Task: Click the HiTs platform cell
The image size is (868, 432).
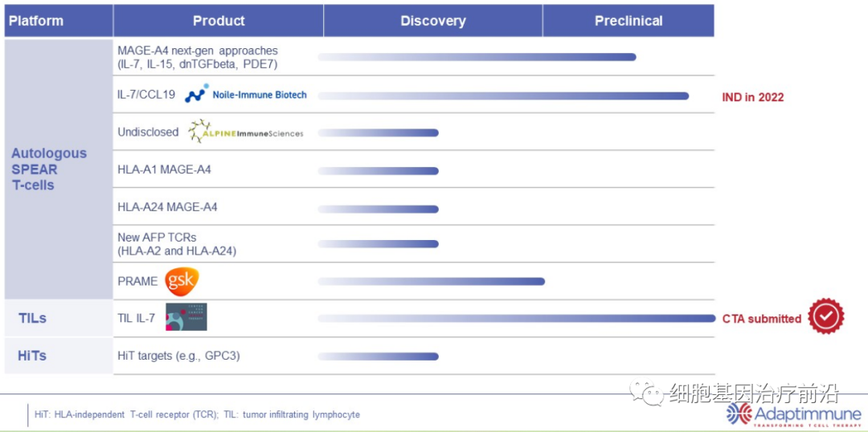Action: click(x=32, y=355)
